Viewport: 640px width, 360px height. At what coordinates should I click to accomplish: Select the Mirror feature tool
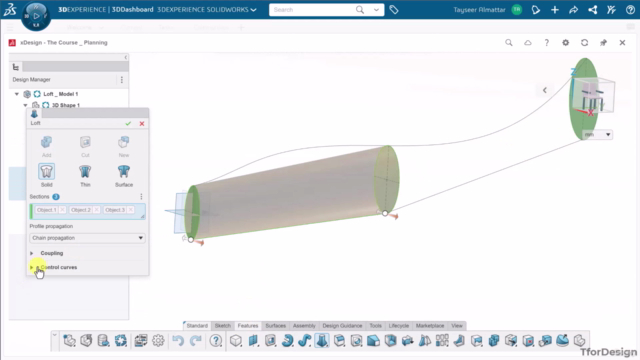point(425,340)
